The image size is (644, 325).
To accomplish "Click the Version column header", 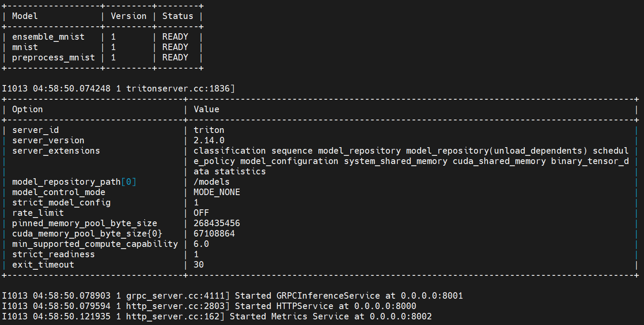I will [x=128, y=16].
